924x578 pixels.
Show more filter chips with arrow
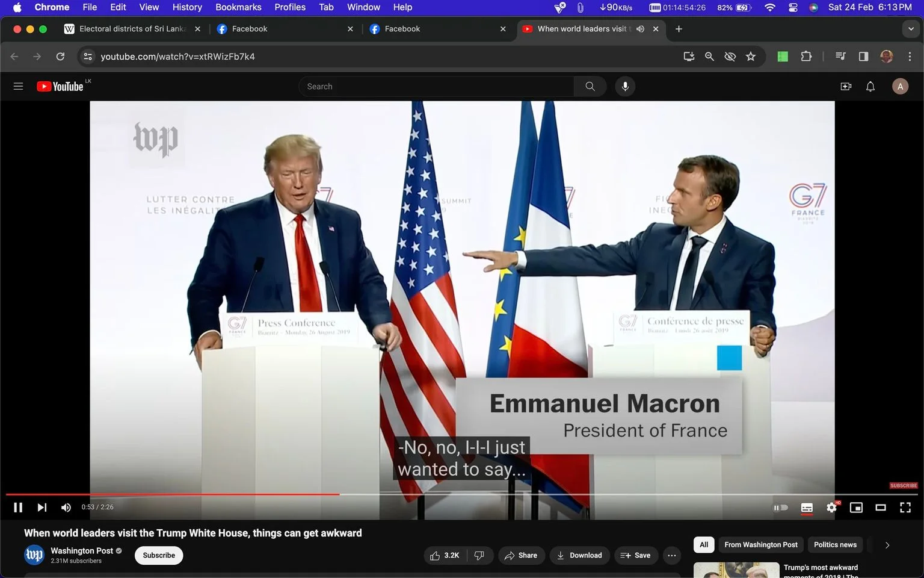click(x=887, y=545)
